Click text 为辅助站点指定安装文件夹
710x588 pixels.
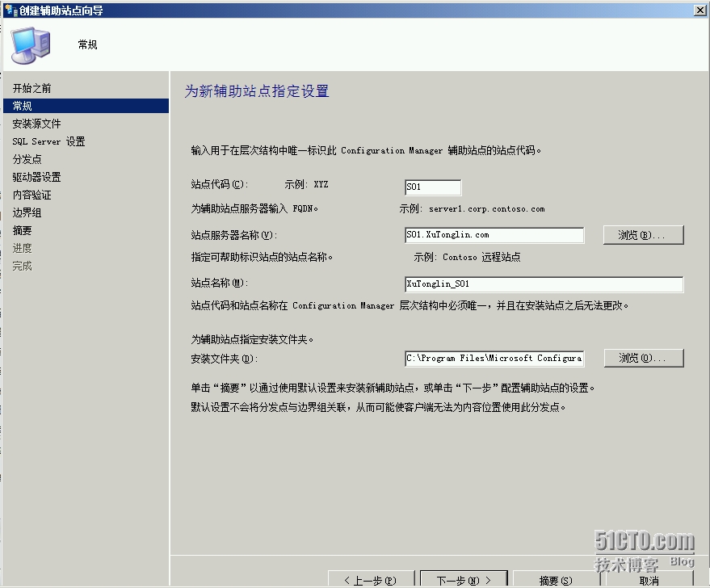coord(252,339)
